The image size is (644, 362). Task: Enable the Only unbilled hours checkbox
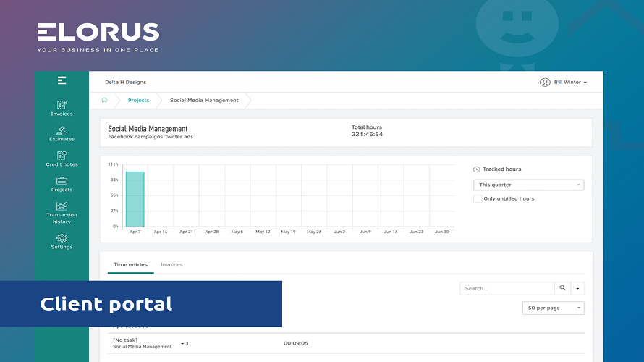[x=478, y=198]
